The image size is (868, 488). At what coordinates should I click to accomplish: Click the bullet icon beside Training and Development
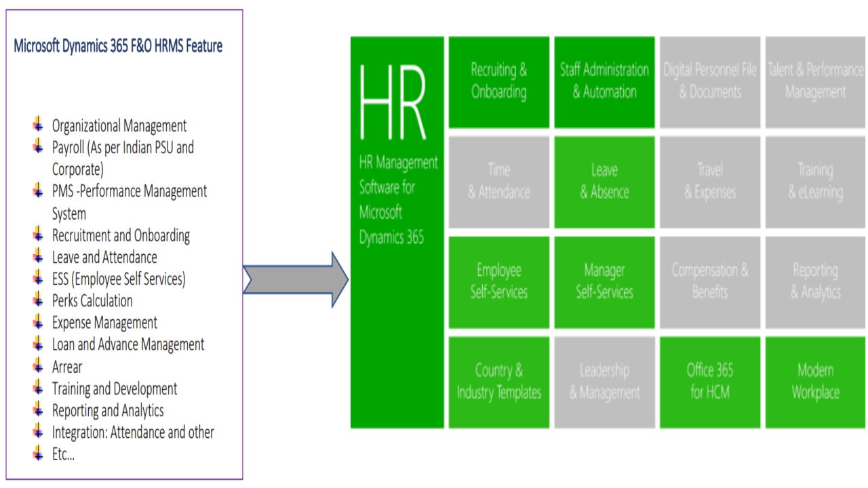(x=39, y=388)
